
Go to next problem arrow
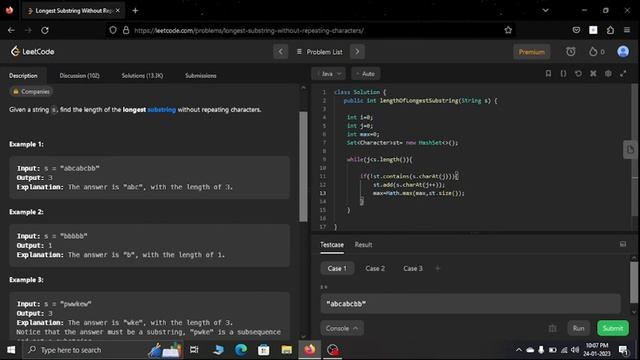pyautogui.click(x=357, y=52)
